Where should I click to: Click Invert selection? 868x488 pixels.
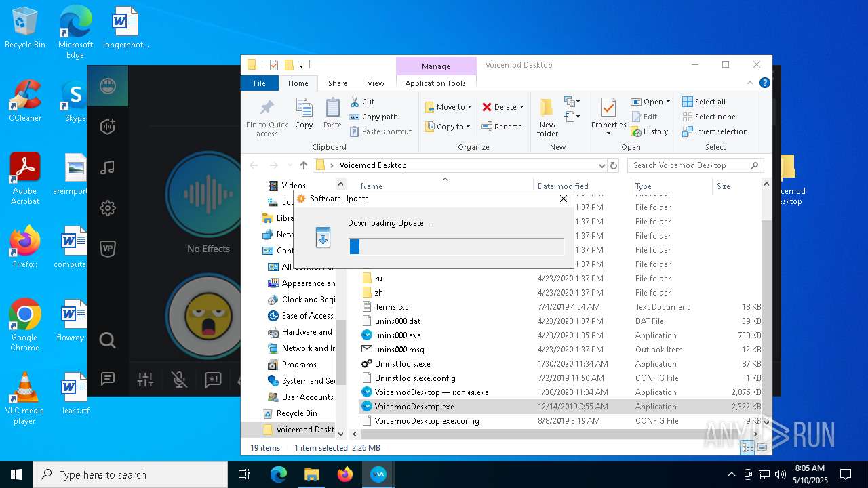click(x=715, y=131)
